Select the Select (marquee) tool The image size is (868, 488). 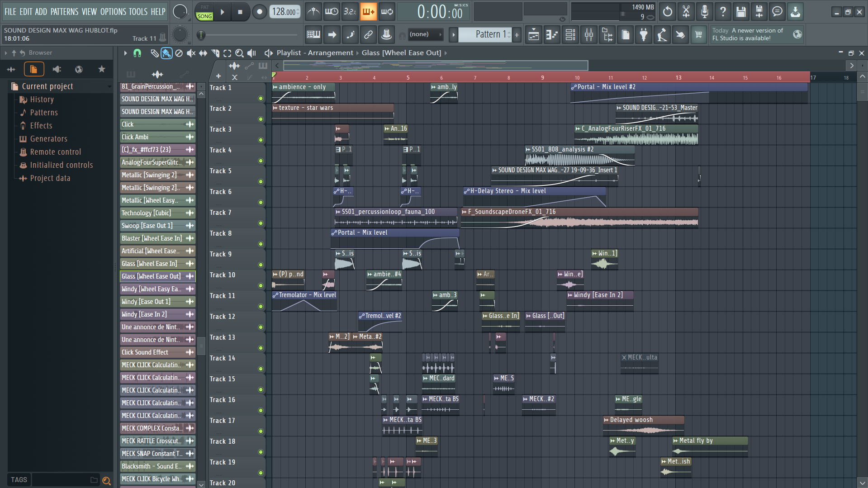point(228,53)
